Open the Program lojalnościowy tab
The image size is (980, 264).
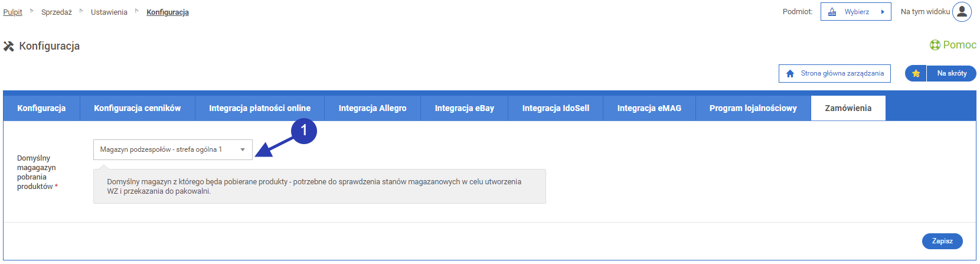coord(753,108)
